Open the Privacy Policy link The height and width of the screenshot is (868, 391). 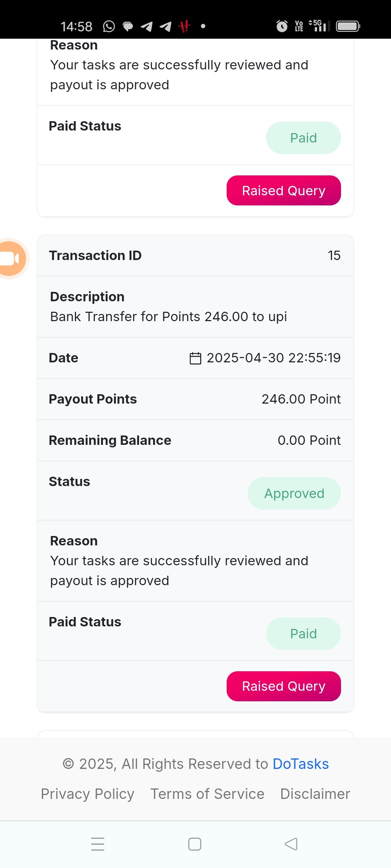[x=88, y=794]
